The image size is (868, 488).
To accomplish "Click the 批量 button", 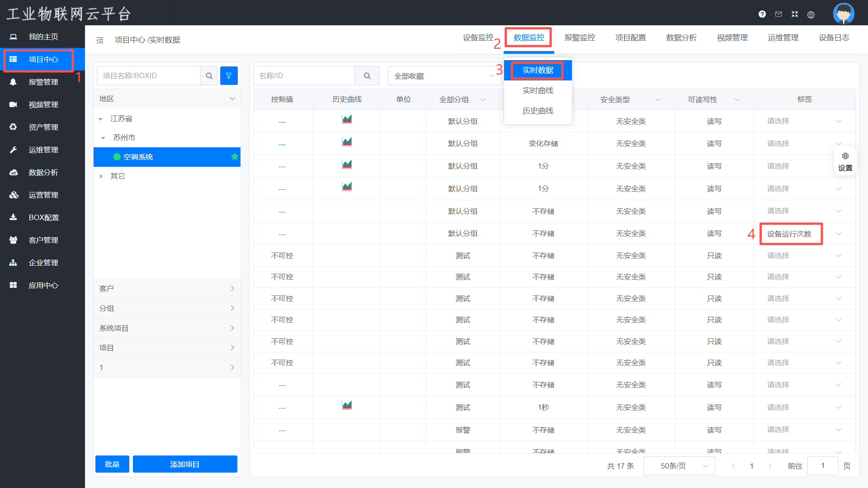I will (112, 464).
